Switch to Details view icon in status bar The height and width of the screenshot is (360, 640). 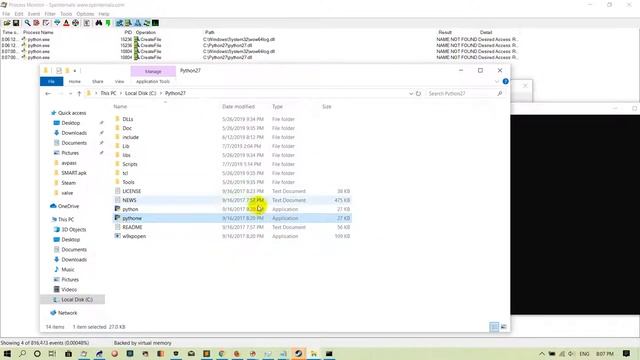pyautogui.click(x=494, y=327)
